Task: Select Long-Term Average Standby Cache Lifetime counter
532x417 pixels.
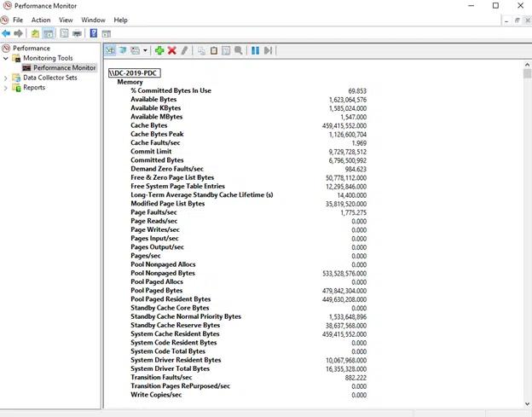Action: click(202, 194)
